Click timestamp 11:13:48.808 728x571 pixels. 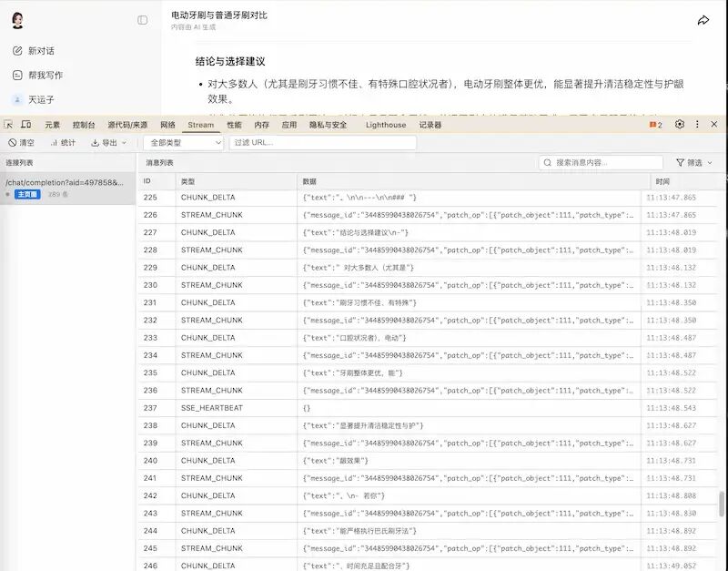(671, 495)
